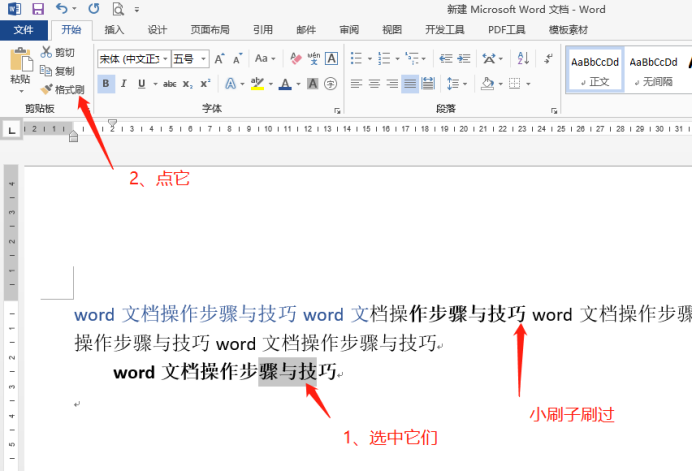Open font dialog launcher in 字体 group
The image size is (693, 472).
tap(337, 111)
